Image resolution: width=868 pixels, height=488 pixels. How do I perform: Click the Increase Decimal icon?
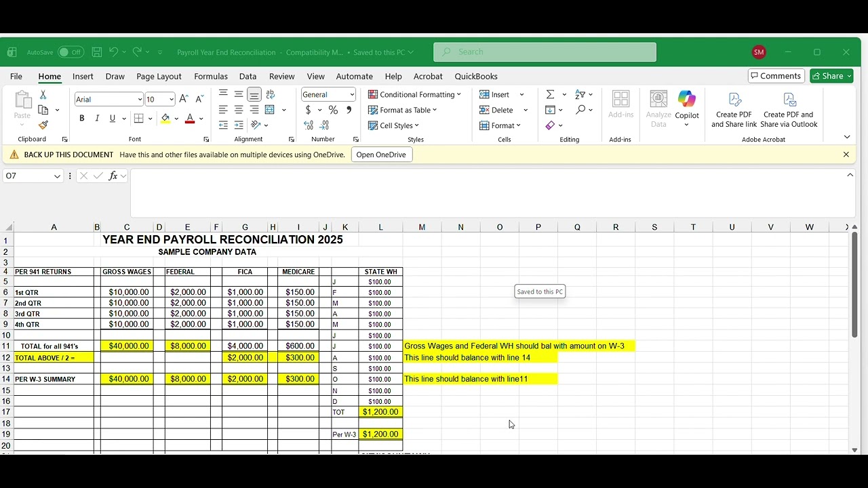coord(309,125)
